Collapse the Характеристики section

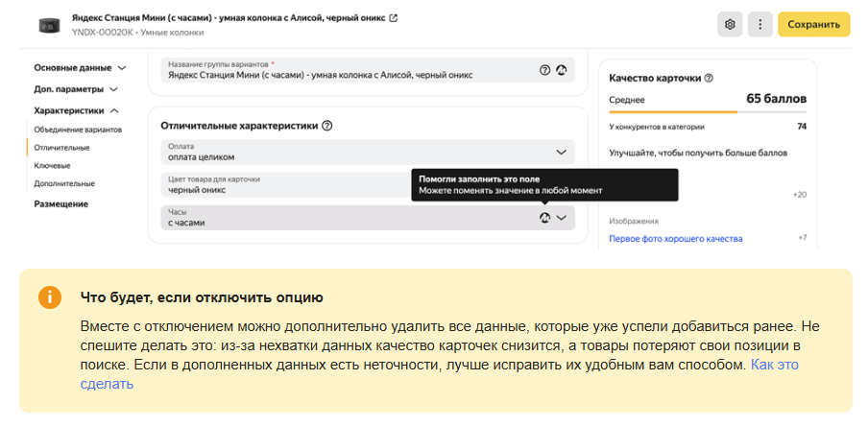coord(76,110)
